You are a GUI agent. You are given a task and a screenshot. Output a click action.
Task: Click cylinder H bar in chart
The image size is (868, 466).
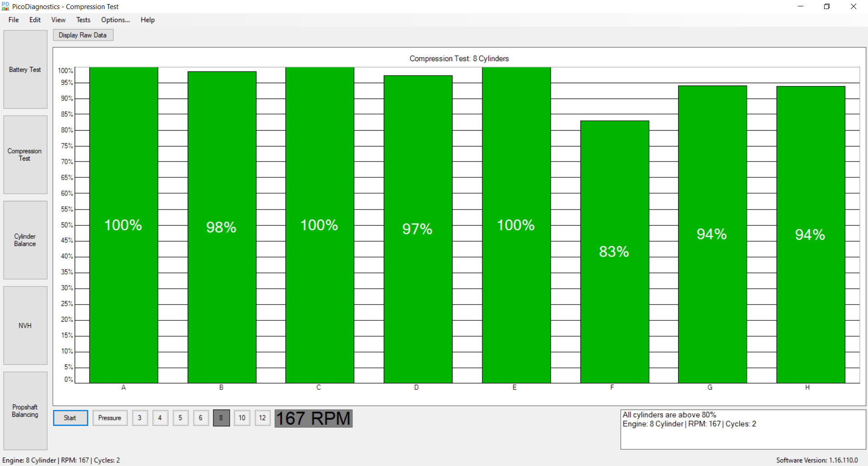click(x=811, y=234)
